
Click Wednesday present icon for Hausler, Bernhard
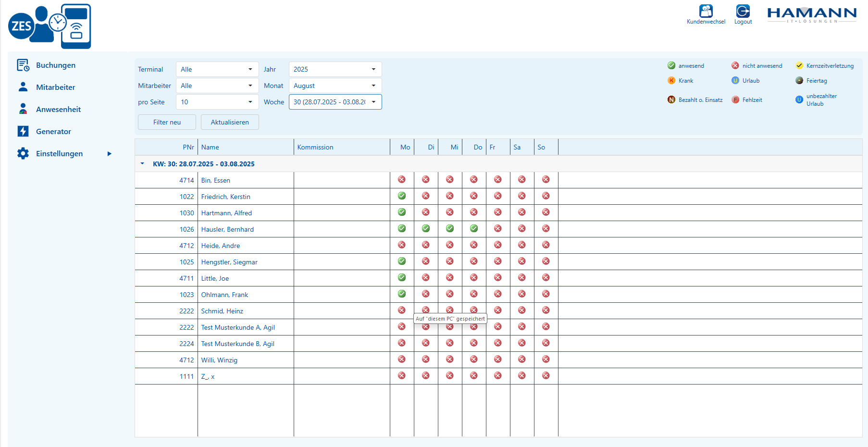pos(450,228)
